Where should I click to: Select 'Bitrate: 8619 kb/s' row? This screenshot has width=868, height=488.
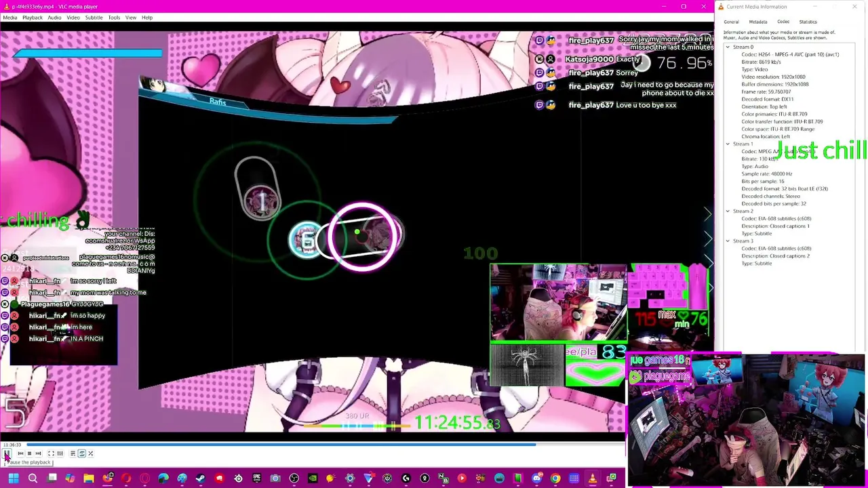(761, 62)
